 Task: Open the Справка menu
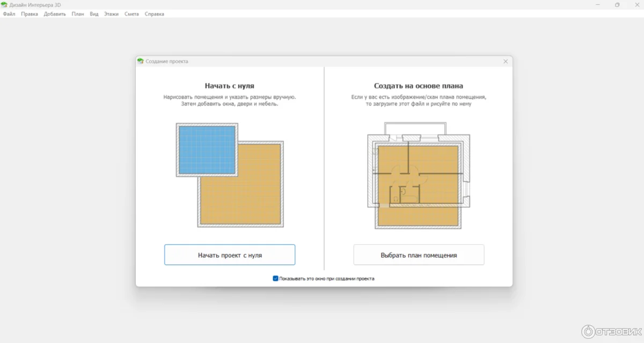155,14
